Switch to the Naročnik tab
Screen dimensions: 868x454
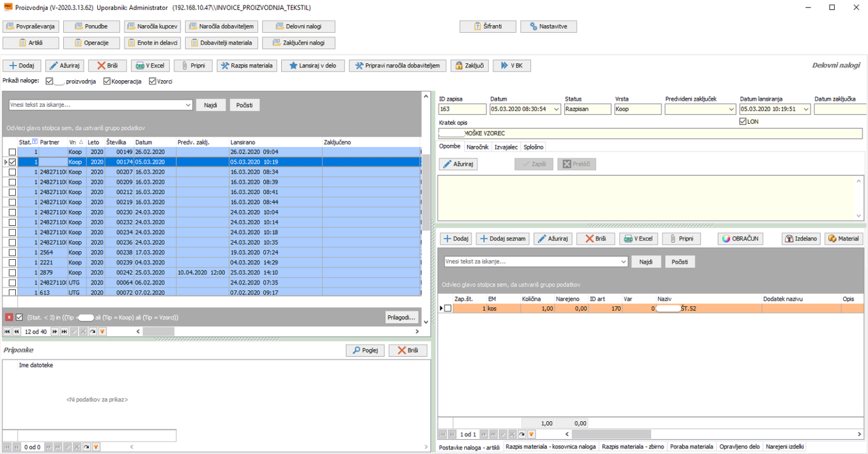tap(478, 147)
